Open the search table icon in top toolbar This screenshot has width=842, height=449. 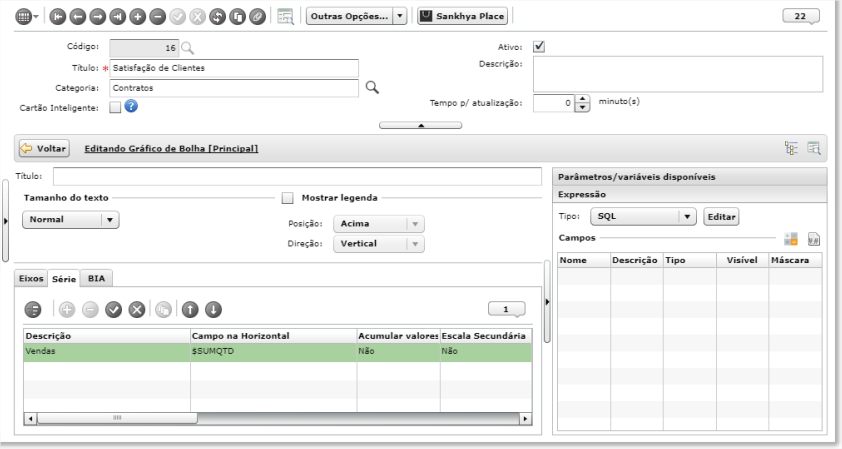pos(285,17)
